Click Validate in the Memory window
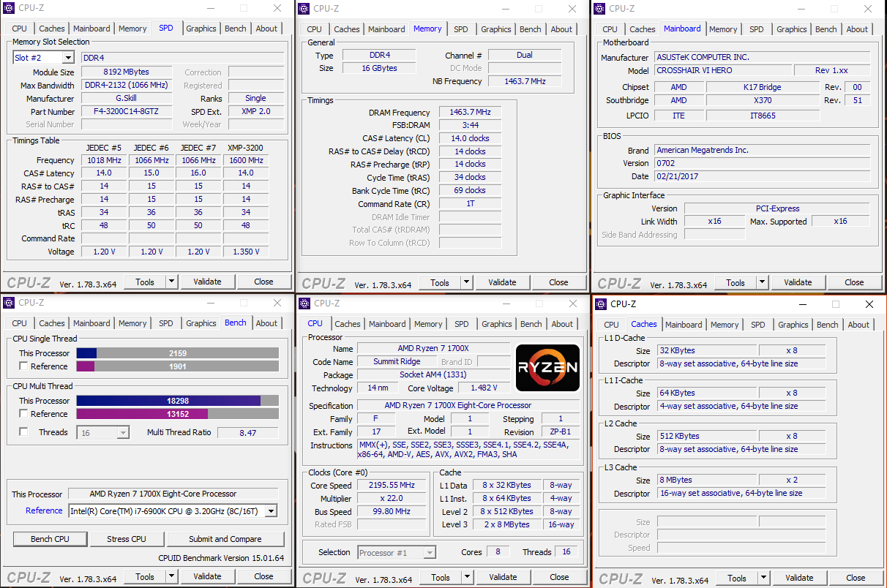The image size is (887, 588). [x=502, y=282]
